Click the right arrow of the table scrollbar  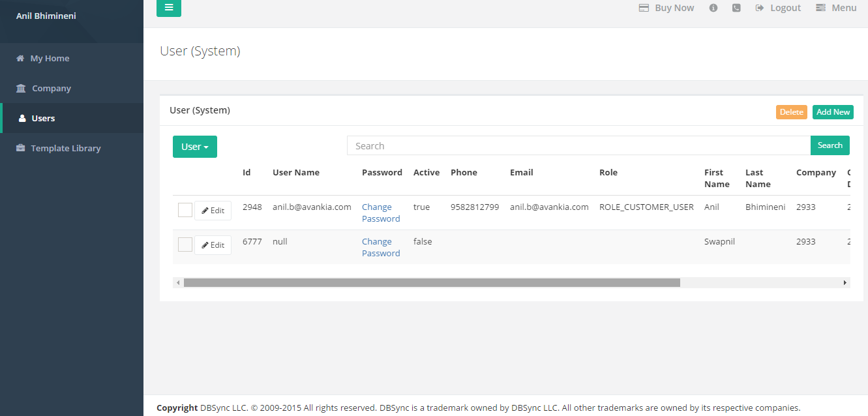coord(845,283)
